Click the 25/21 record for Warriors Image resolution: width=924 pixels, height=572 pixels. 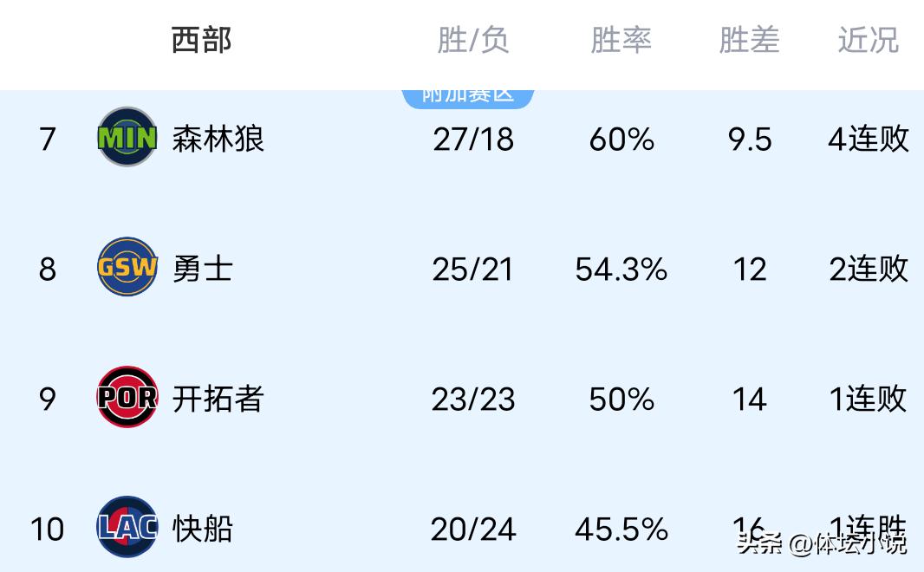pyautogui.click(x=473, y=269)
